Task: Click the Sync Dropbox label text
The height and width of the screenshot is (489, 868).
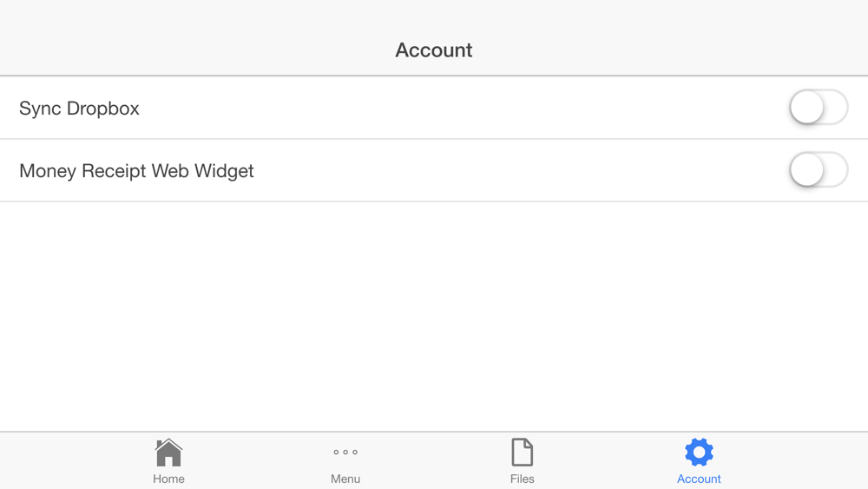Action: [79, 109]
